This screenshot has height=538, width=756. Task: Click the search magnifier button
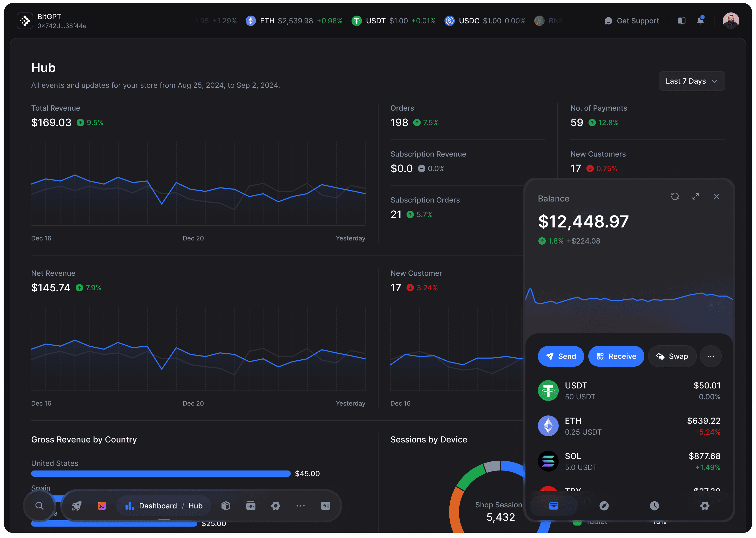pyautogui.click(x=39, y=506)
